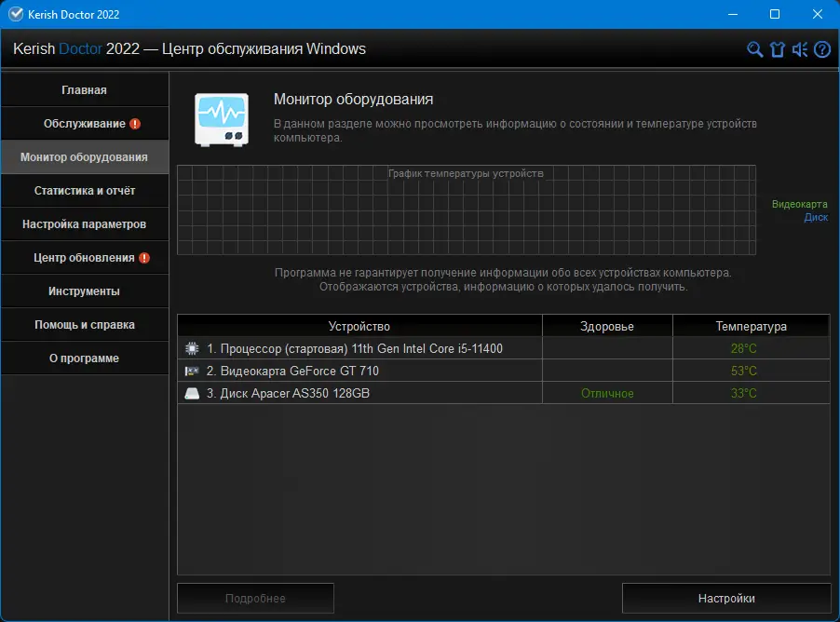Viewport: 840px width, 622px height.
Task: Open Настройка параметров
Action: pos(85,224)
